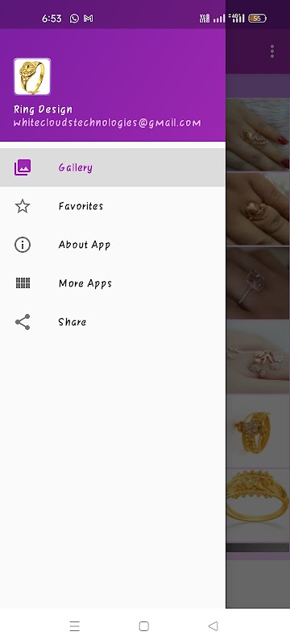The width and height of the screenshot is (290, 644).
Task: Select the Gallery menu item
Action: [113, 167]
